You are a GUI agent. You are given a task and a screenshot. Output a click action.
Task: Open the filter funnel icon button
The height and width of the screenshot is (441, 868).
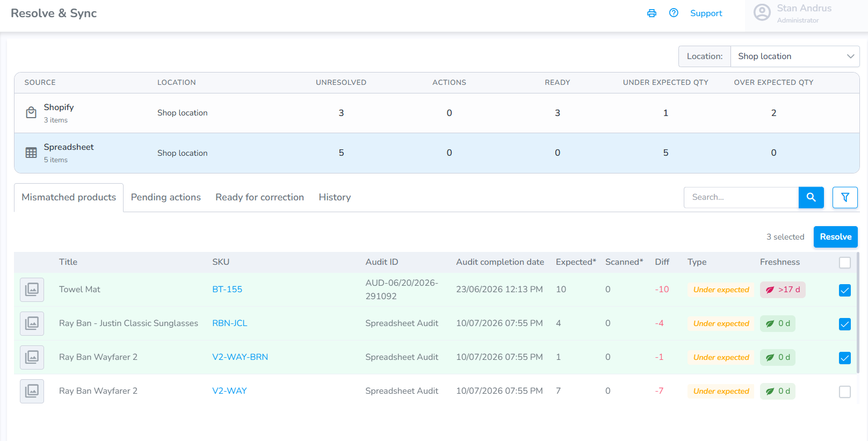[x=845, y=197]
